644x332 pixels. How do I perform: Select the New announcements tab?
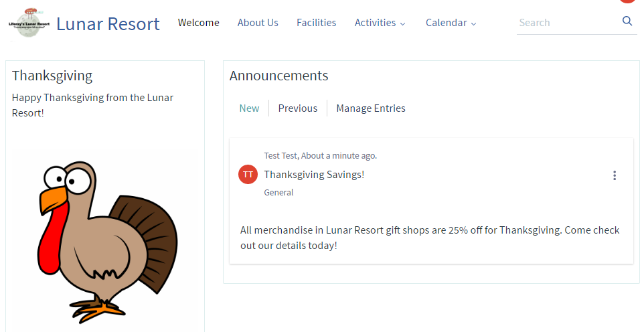point(249,108)
